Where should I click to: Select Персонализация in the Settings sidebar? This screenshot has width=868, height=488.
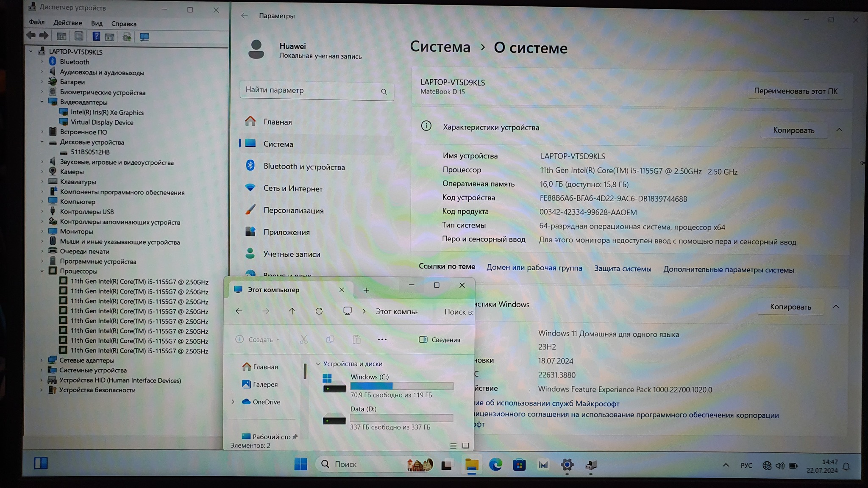pyautogui.click(x=293, y=211)
